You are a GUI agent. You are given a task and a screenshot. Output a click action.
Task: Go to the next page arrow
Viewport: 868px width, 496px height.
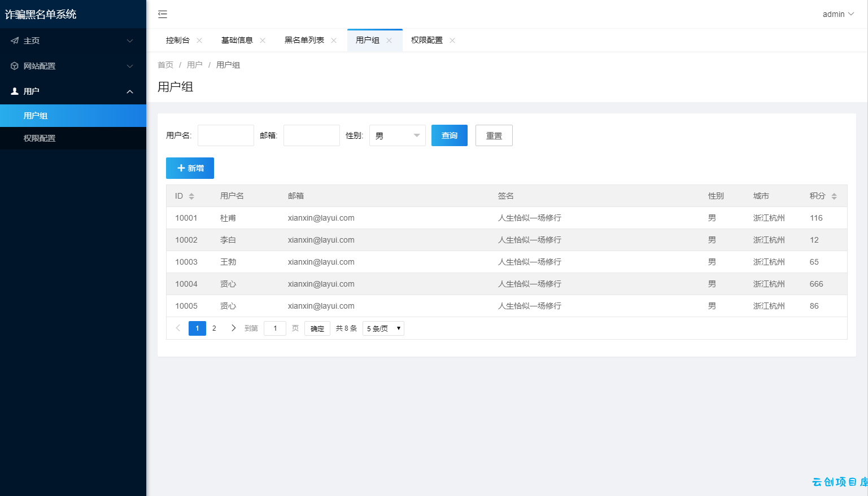tap(233, 328)
